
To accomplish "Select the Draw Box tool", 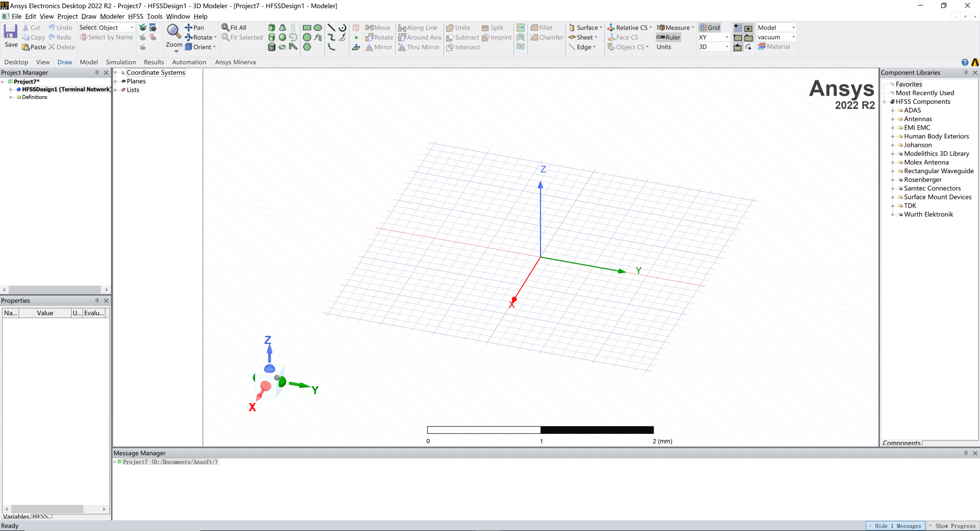I will (x=271, y=27).
